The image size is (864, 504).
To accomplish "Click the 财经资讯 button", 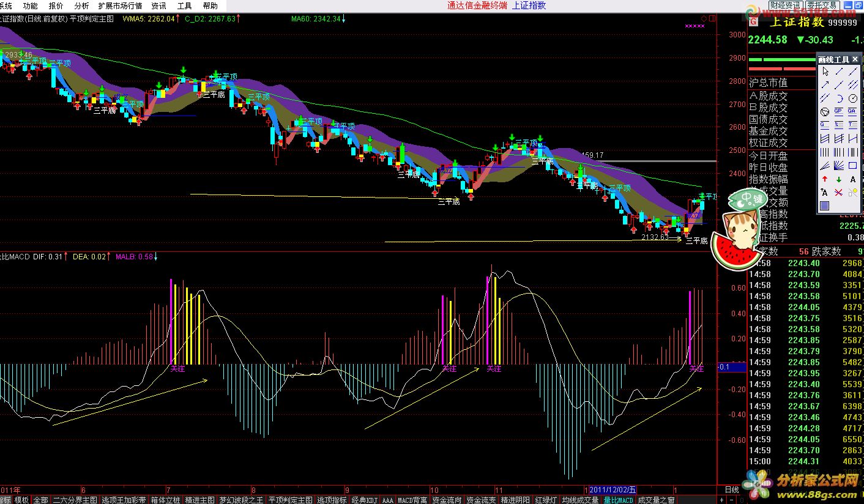I will point(786,5).
